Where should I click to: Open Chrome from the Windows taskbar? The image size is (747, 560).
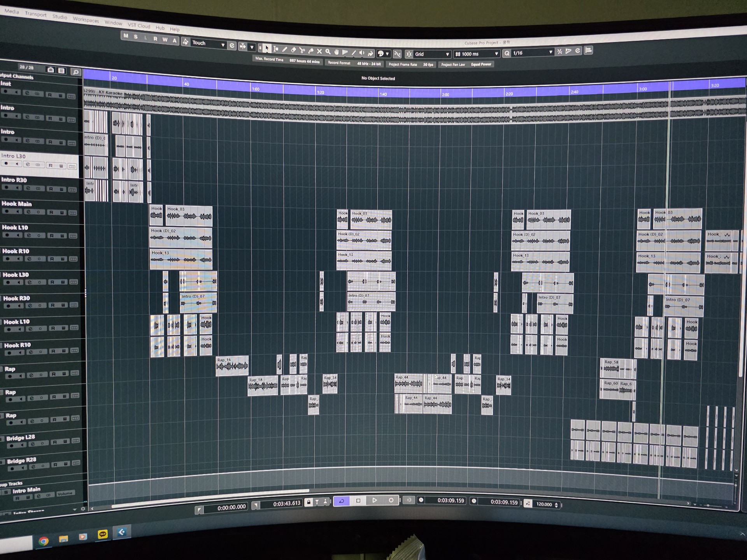tap(44, 541)
